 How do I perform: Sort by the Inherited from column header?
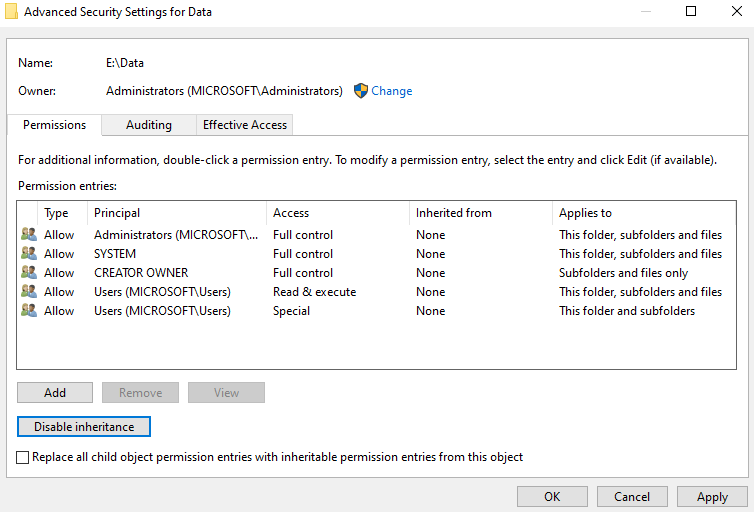pyautogui.click(x=481, y=213)
